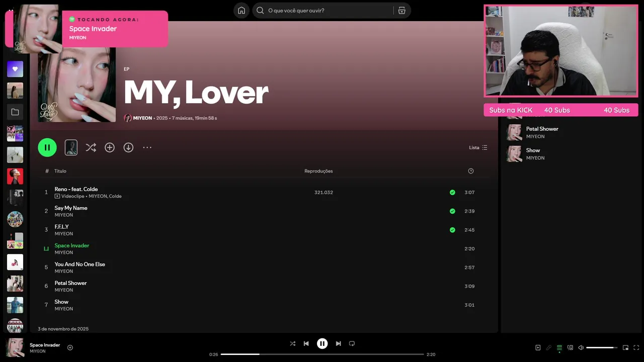Mute the volume speaker icon
Screen dimensions: 644x362
[581, 347]
